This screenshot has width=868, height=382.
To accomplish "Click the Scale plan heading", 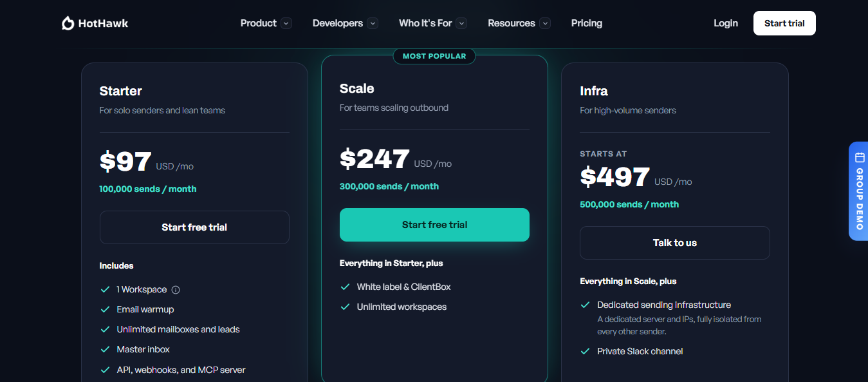I will pyautogui.click(x=357, y=88).
